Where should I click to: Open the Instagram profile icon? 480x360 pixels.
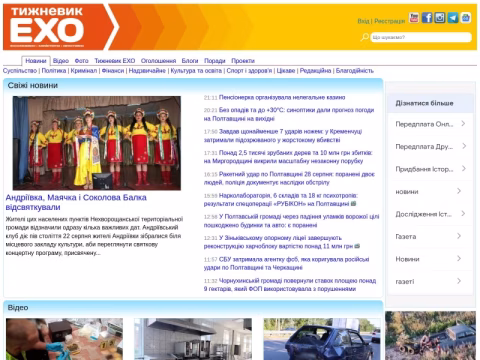(440, 18)
